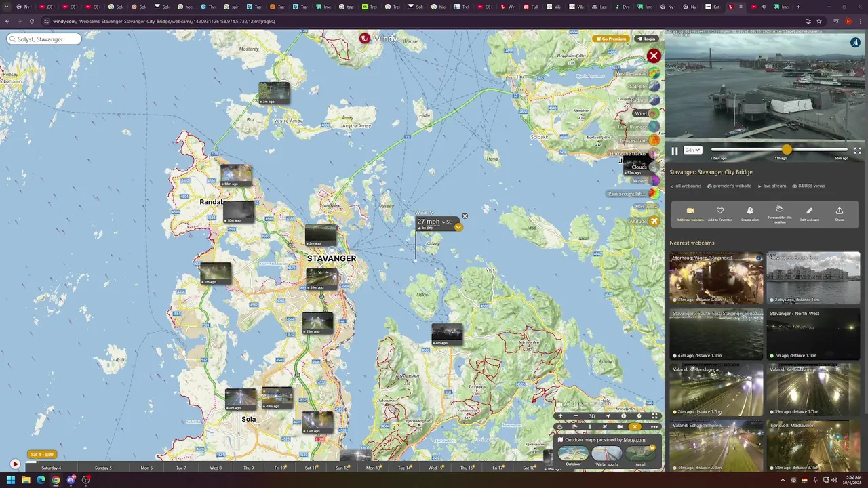The width and height of the screenshot is (868, 488).
Task: Click the browser address bar URL
Action: coord(164,21)
